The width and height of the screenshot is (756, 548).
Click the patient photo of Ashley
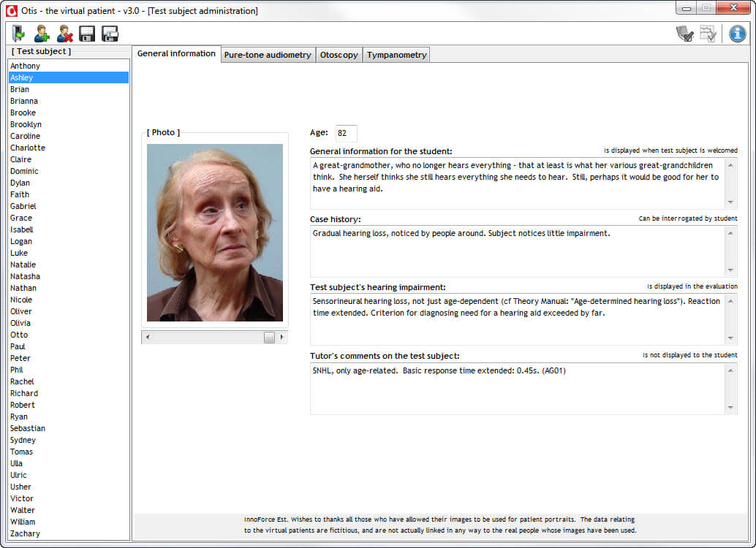point(214,232)
